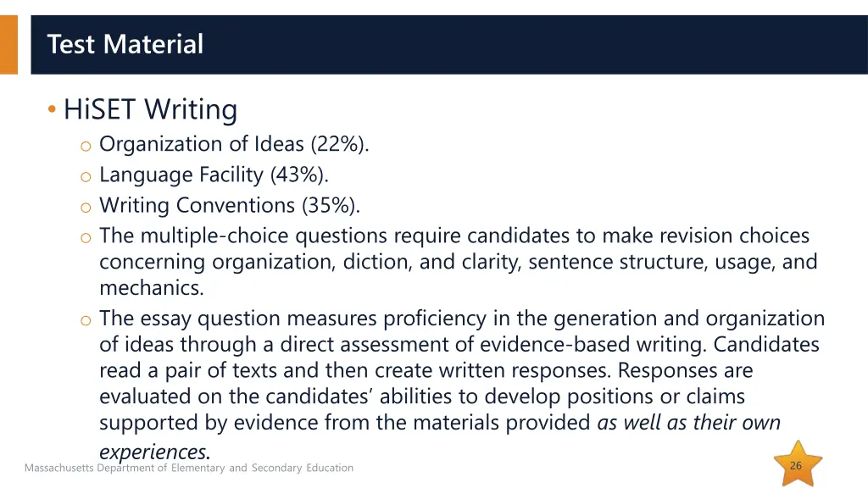
Task: Click the circle bullet beside multiple-choice paragraph
Action: pos(86,238)
